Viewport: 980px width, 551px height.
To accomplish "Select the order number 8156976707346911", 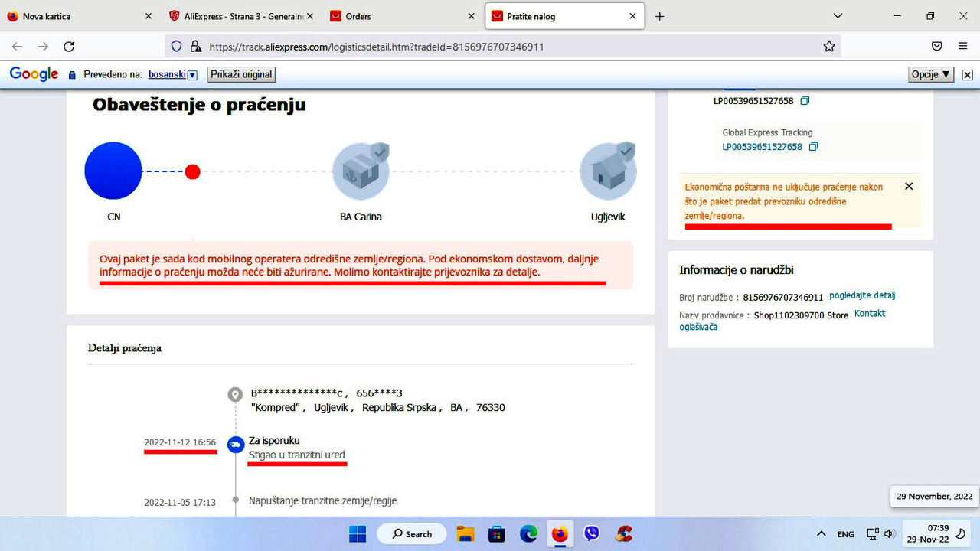I will [783, 297].
